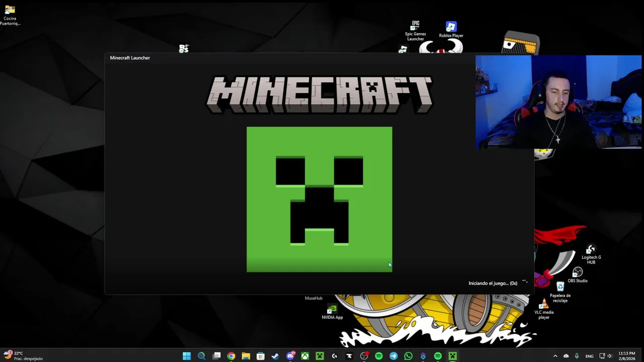Click the 'Iniciando el juego... (0s)' status text
Screen dimensions: 644x362
[493, 283]
